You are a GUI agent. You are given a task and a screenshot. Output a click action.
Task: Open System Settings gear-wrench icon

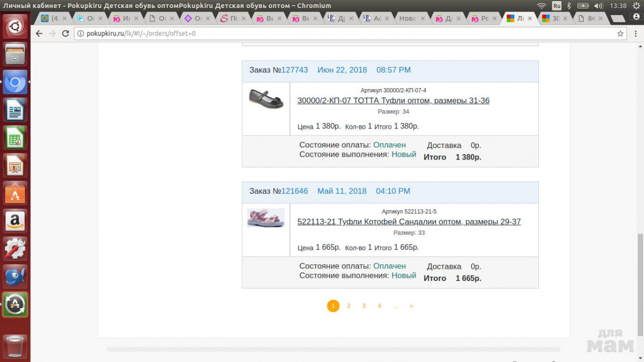(15, 249)
